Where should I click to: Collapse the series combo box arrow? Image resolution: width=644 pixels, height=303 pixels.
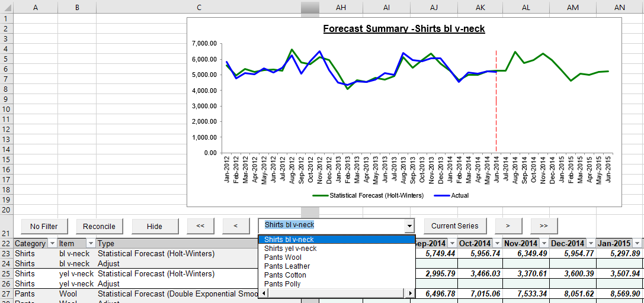point(409,226)
